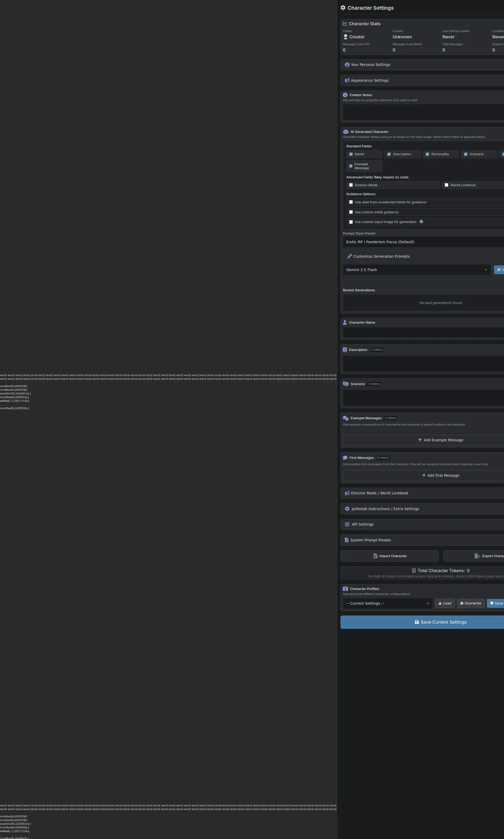Image resolution: width=504 pixels, height=839 pixels.
Task: Uncheck the Name field checkbox
Action: [351, 154]
